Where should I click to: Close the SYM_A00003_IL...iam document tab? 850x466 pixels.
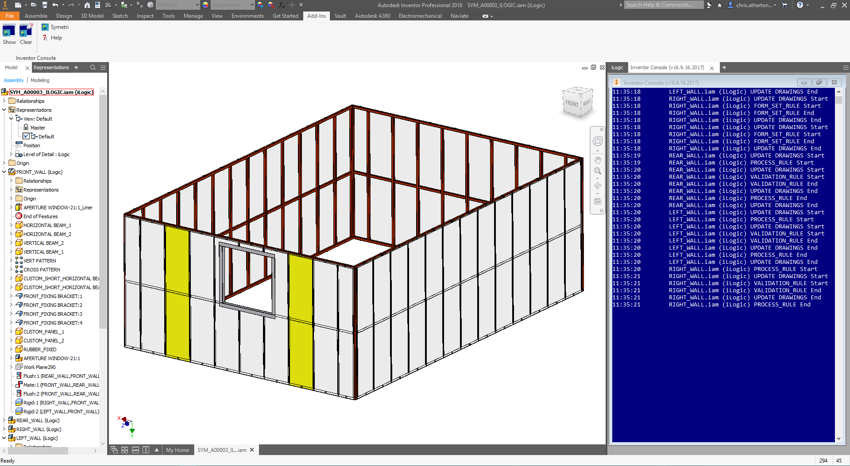point(252,450)
